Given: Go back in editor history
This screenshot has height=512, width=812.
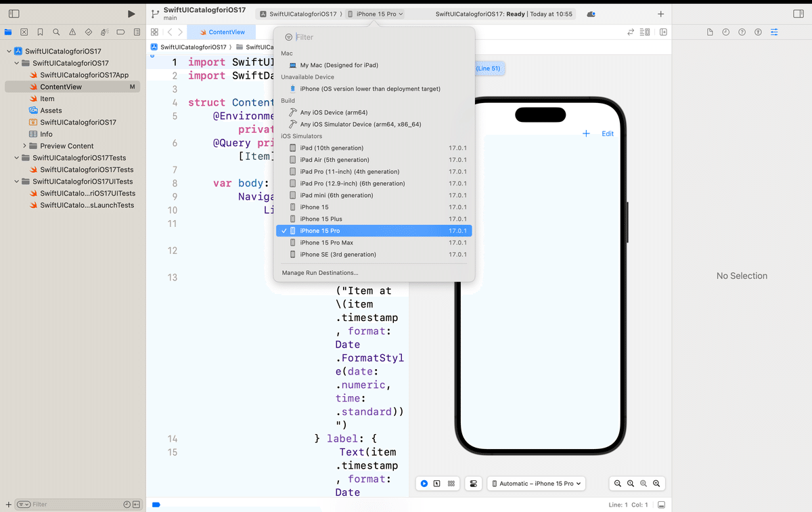Looking at the screenshot, I should (x=170, y=32).
